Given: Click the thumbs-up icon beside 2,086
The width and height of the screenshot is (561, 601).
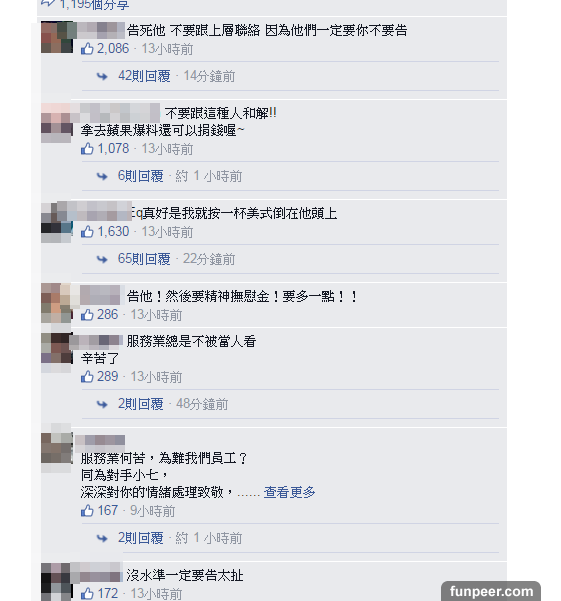Looking at the screenshot, I should coord(87,49).
